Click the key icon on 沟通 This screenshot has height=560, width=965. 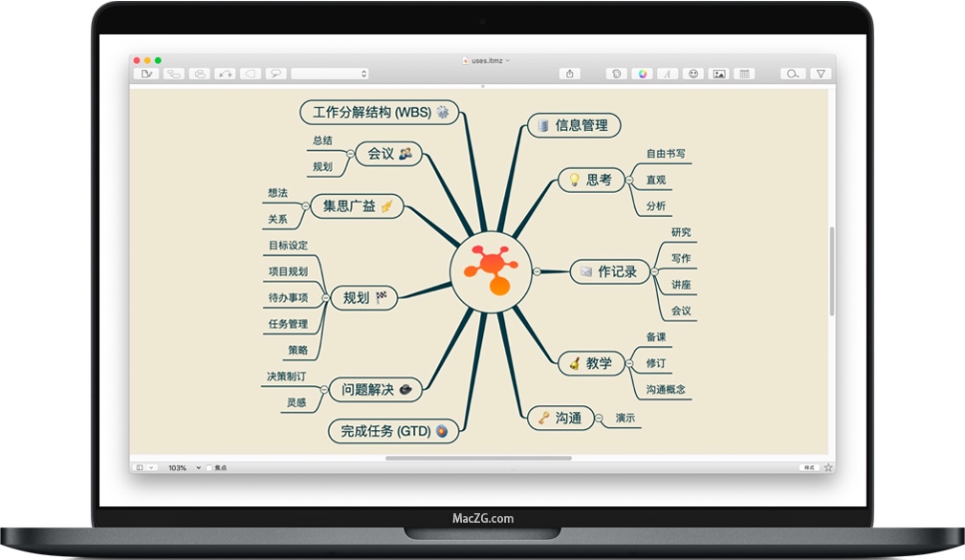pyautogui.click(x=543, y=418)
